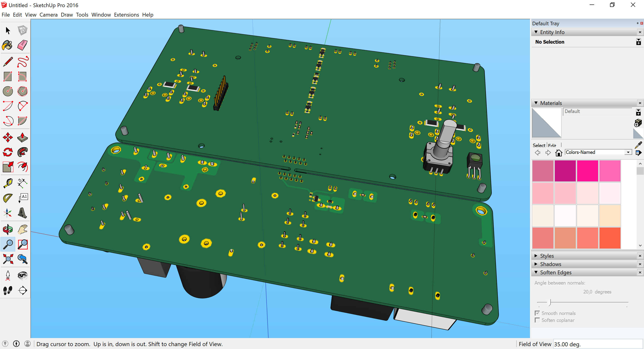Image resolution: width=644 pixels, height=349 pixels.
Task: Open the materials Details menu arrow
Action: pyautogui.click(x=638, y=153)
